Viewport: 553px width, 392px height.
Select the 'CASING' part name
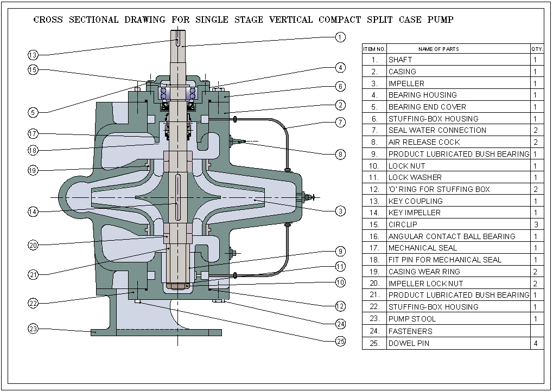[402, 72]
